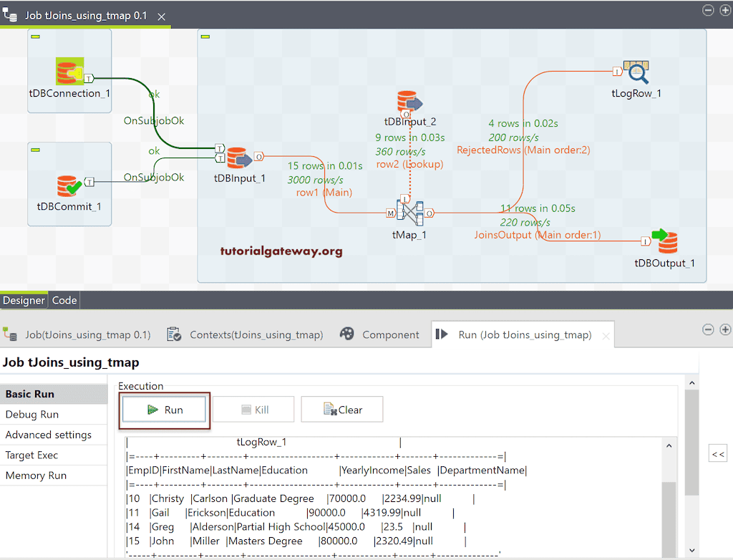Click the Run button to execute the job
This screenshot has height=560, width=733.
tap(164, 408)
